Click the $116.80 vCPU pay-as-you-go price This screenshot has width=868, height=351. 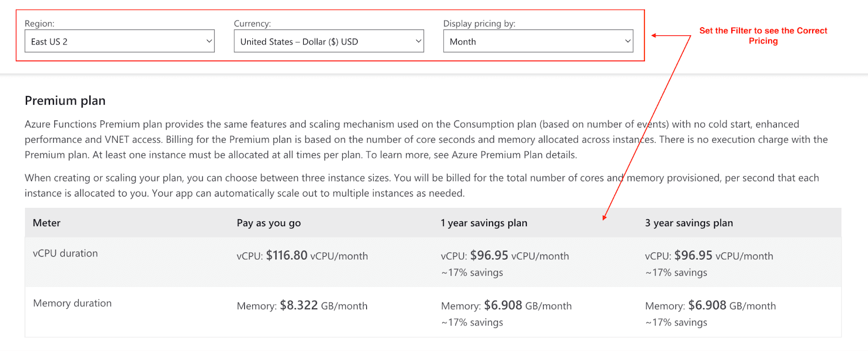tap(286, 256)
